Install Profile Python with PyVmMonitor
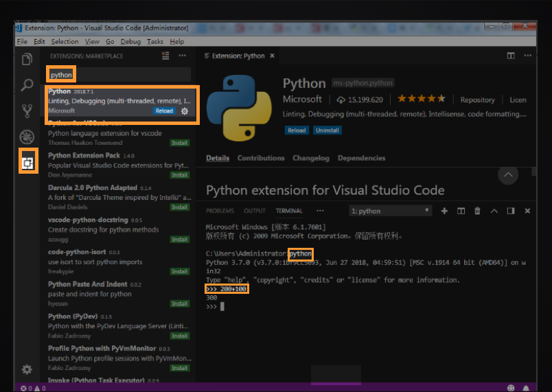552x392 pixels. point(180,368)
